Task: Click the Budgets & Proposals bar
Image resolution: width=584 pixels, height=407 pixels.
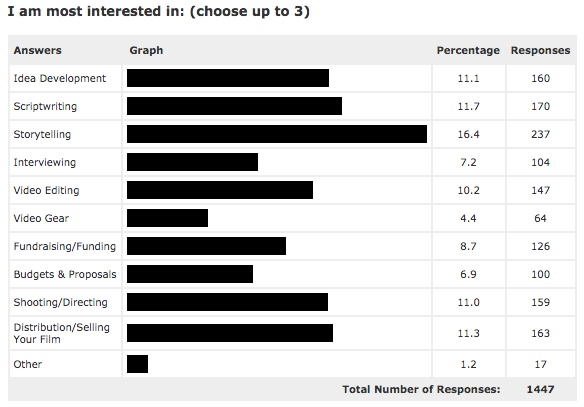Action: click(190, 274)
